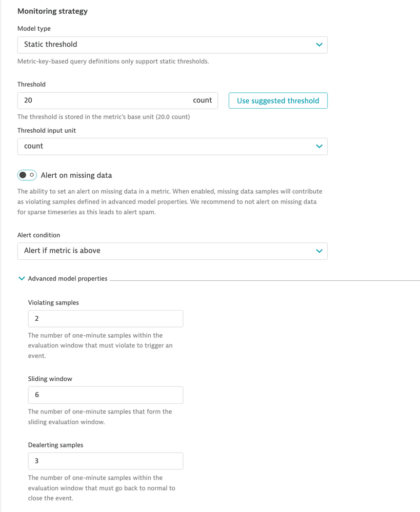Click the Advanced model properties heading text

[x=68, y=278]
